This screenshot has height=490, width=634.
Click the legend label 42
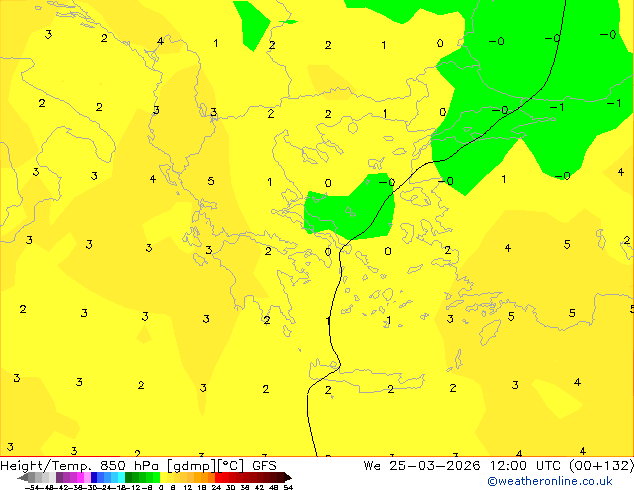(259, 487)
